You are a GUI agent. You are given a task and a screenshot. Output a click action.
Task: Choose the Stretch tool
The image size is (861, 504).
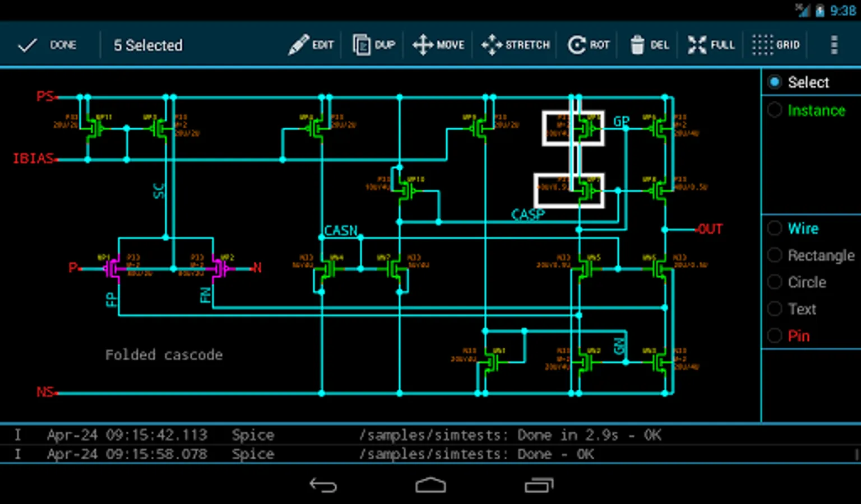coord(515,45)
